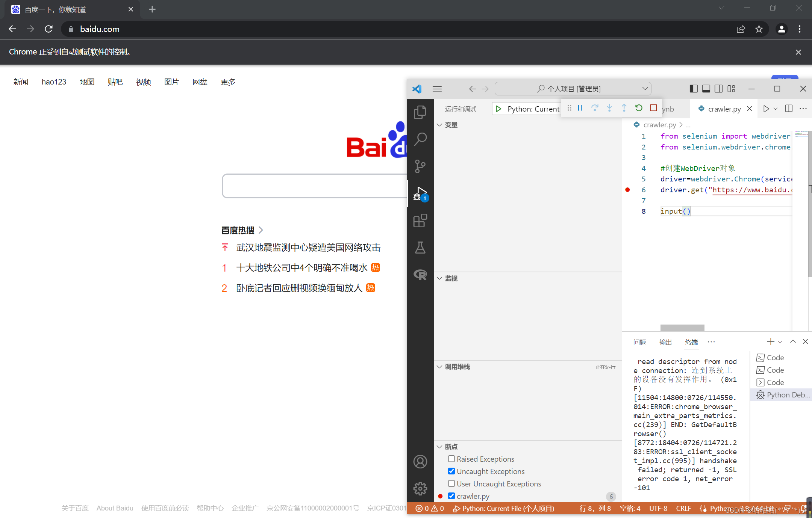Image resolution: width=812 pixels, height=518 pixels.
Task: Click the debug Step Into icon
Action: pyautogui.click(x=609, y=108)
